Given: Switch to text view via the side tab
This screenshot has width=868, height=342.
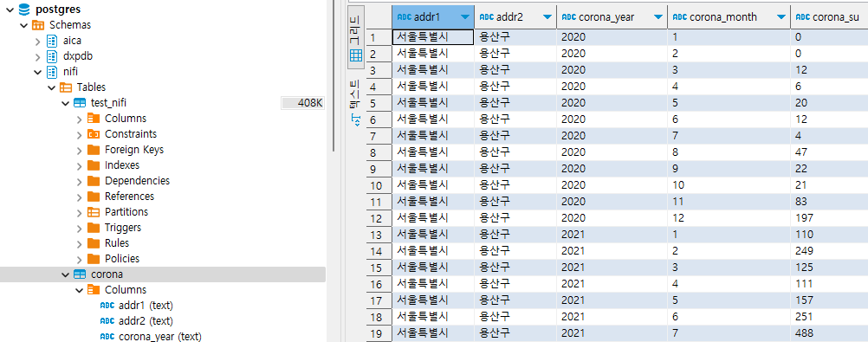Looking at the screenshot, I should (x=355, y=103).
